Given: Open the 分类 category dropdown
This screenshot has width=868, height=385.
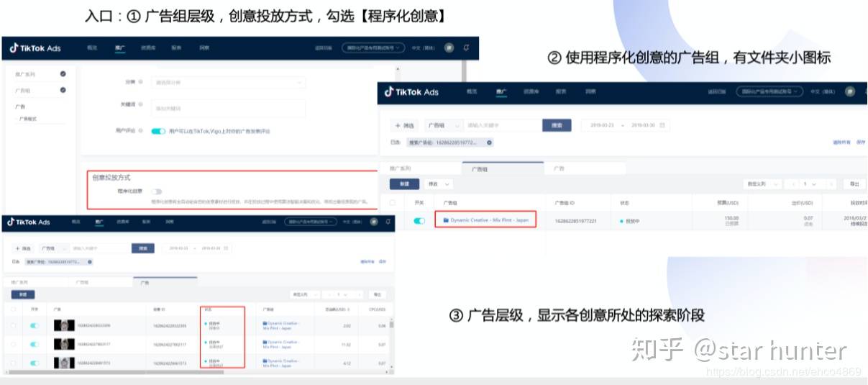Looking at the screenshot, I should pyautogui.click(x=228, y=82).
